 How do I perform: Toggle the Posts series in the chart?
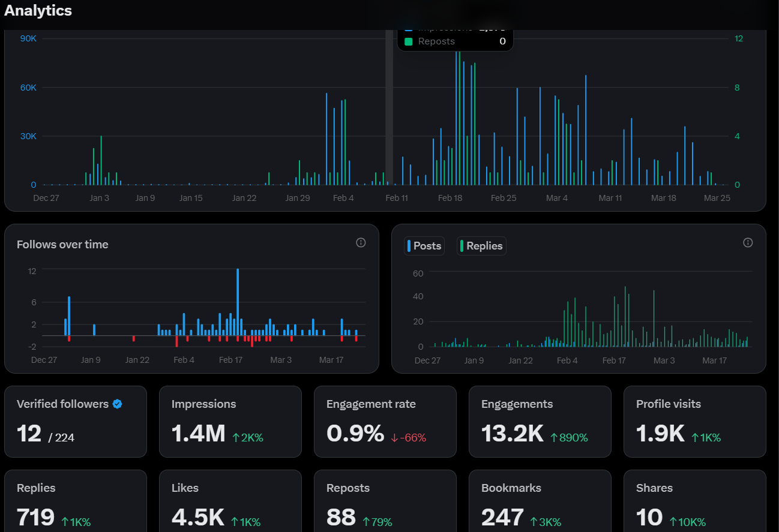click(424, 246)
